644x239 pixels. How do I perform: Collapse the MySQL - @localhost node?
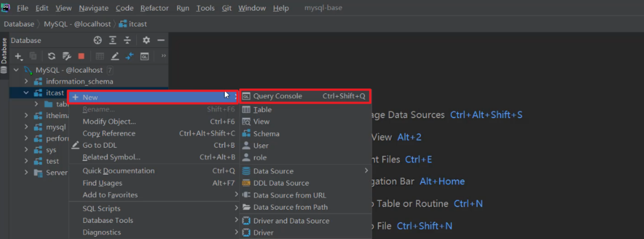[x=17, y=70]
